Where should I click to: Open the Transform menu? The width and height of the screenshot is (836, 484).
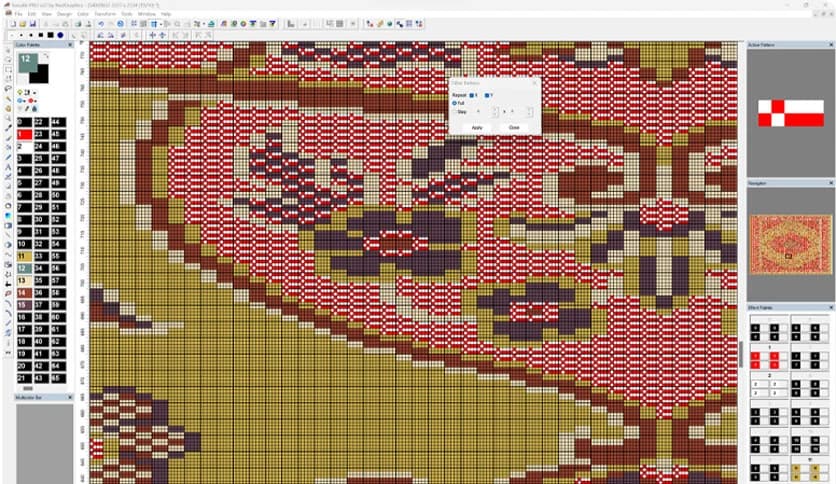coord(105,14)
